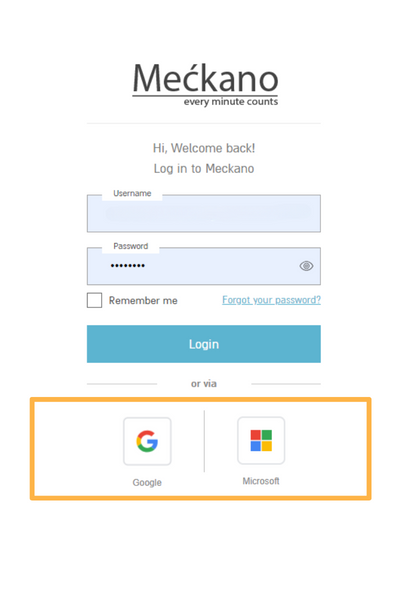Focus the Password input field
400x600 pixels.
coord(204,266)
